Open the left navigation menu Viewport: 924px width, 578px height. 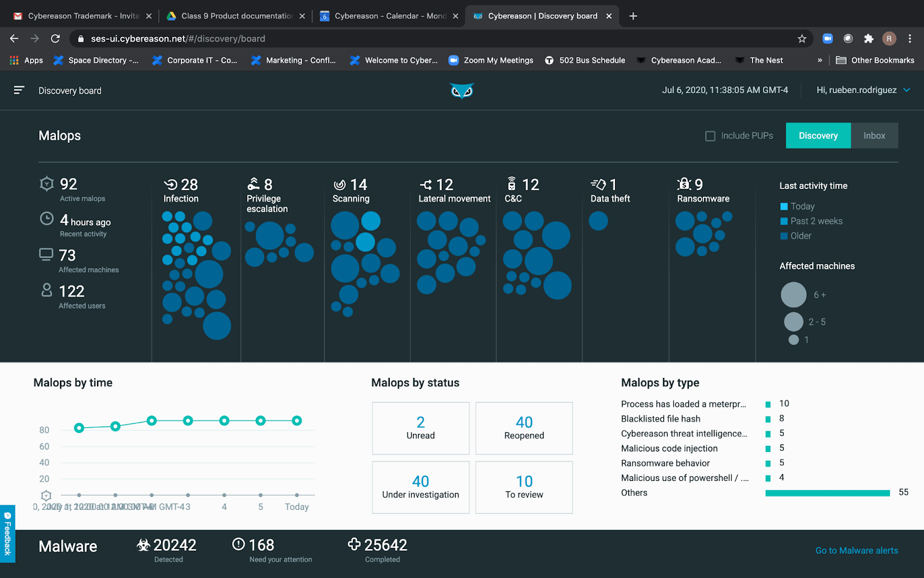[19, 90]
